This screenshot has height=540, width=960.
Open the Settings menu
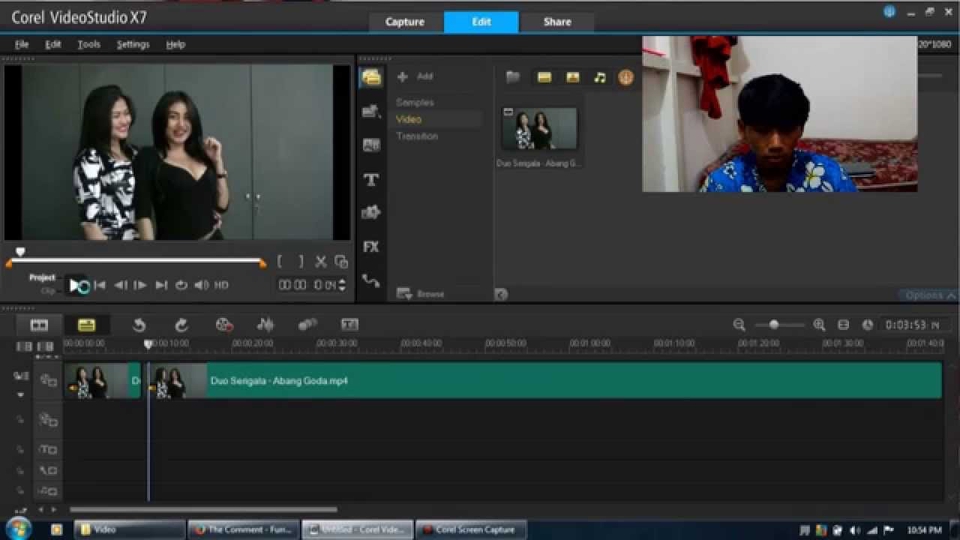(133, 44)
